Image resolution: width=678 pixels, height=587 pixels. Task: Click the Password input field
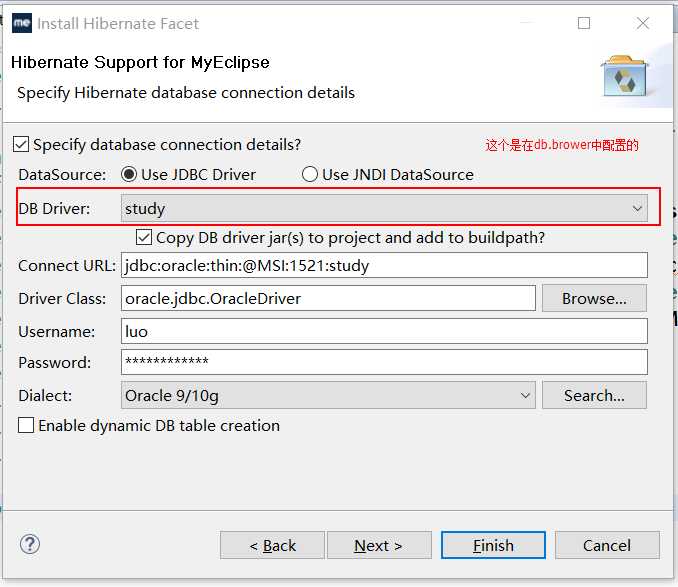tap(384, 362)
